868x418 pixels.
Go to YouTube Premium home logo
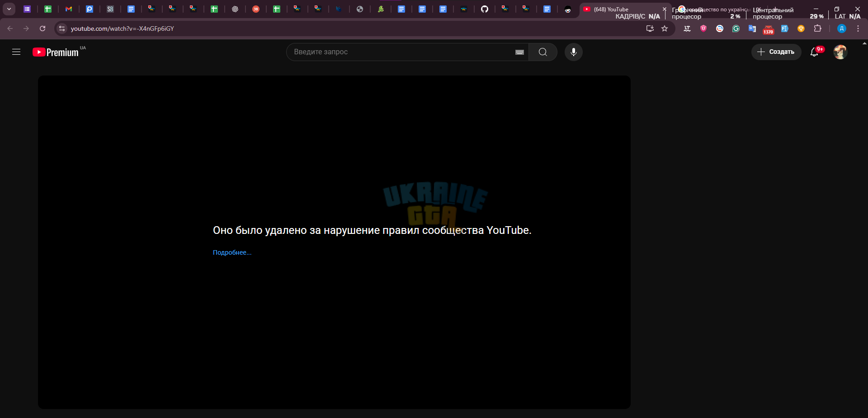point(56,52)
